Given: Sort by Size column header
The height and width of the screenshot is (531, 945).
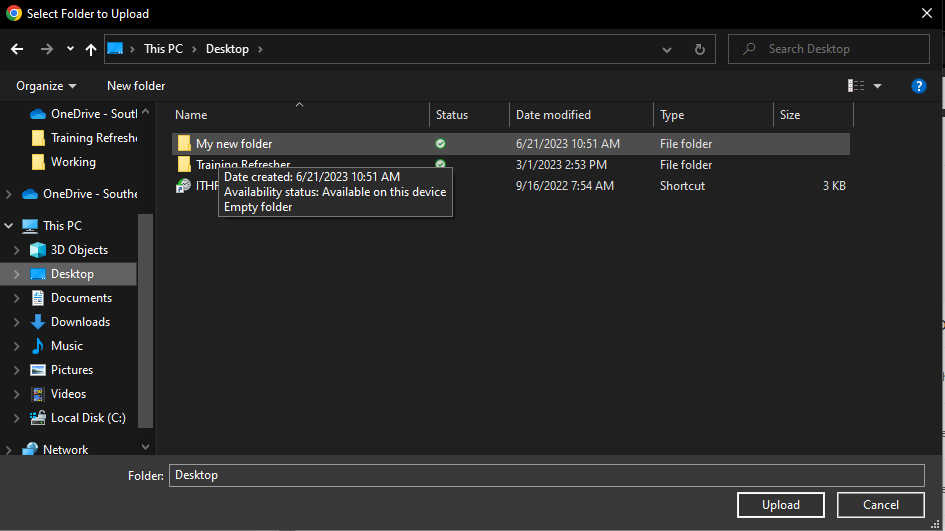Looking at the screenshot, I should [790, 115].
